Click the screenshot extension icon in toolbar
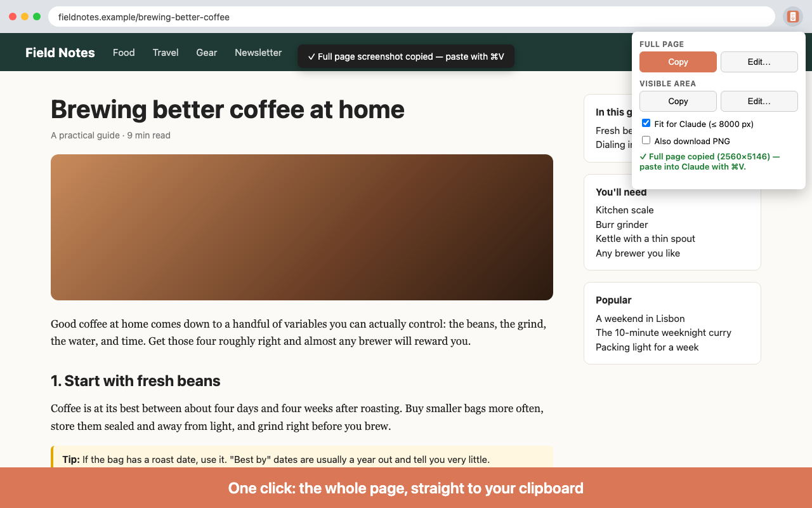The image size is (812, 508). (792, 17)
